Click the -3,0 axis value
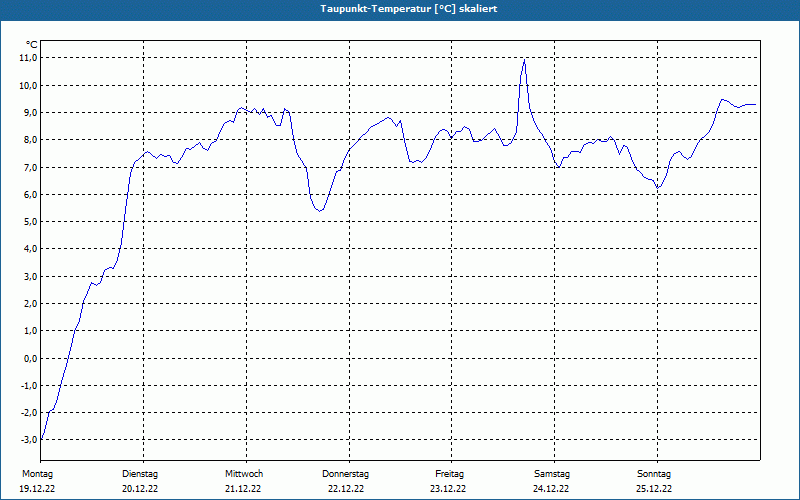 tap(29, 439)
